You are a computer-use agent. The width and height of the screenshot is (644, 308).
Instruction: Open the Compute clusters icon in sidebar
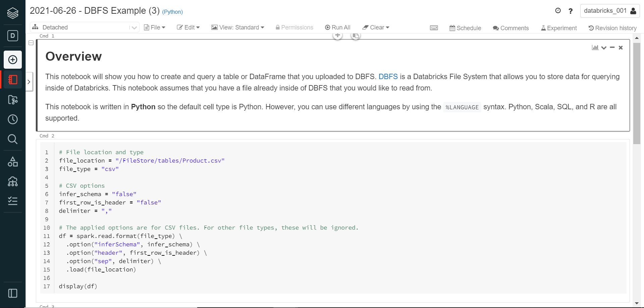pyautogui.click(x=13, y=181)
